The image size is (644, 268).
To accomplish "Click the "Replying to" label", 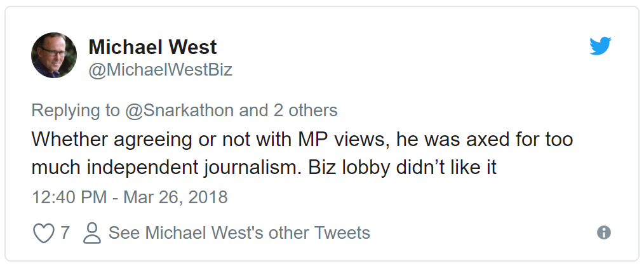I will pyautogui.click(x=75, y=111).
